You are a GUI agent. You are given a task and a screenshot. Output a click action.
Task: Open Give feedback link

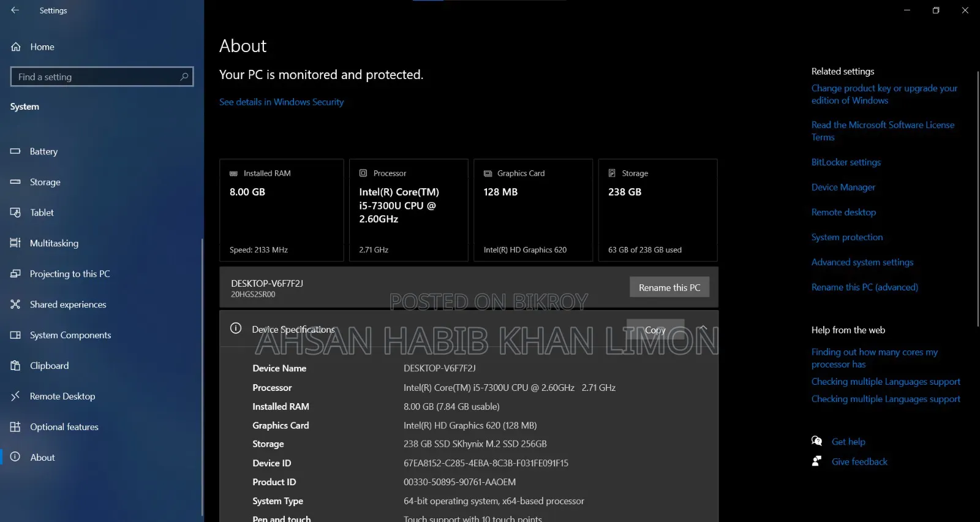(859, 462)
